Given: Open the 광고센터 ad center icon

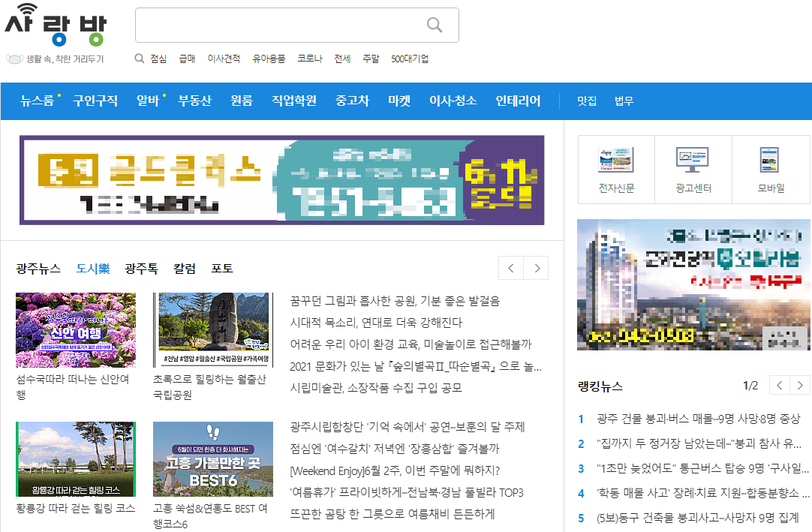Looking at the screenshot, I should point(693,159).
